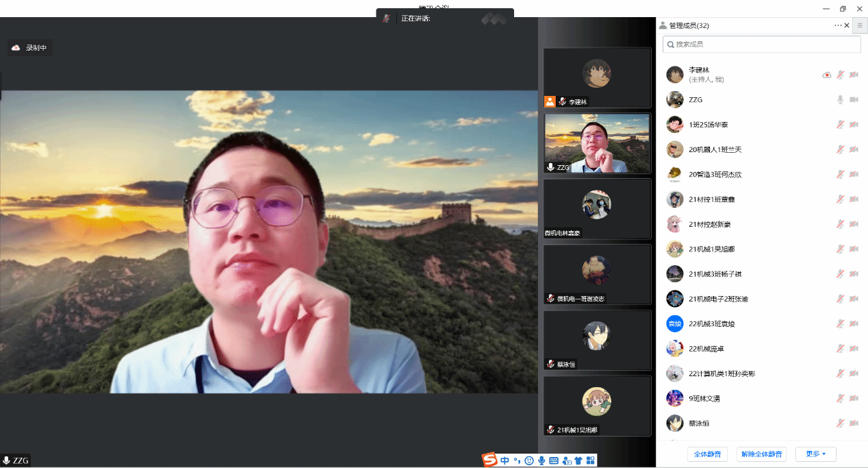Image resolution: width=868 pixels, height=468 pixels.
Task: Click the Sogou emoji smiley icon
Action: click(x=528, y=460)
